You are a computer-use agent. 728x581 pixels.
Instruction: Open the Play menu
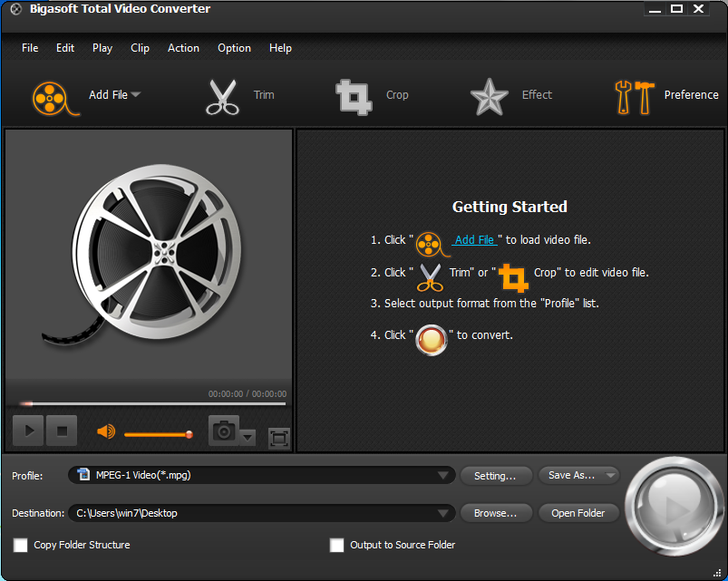(x=102, y=48)
